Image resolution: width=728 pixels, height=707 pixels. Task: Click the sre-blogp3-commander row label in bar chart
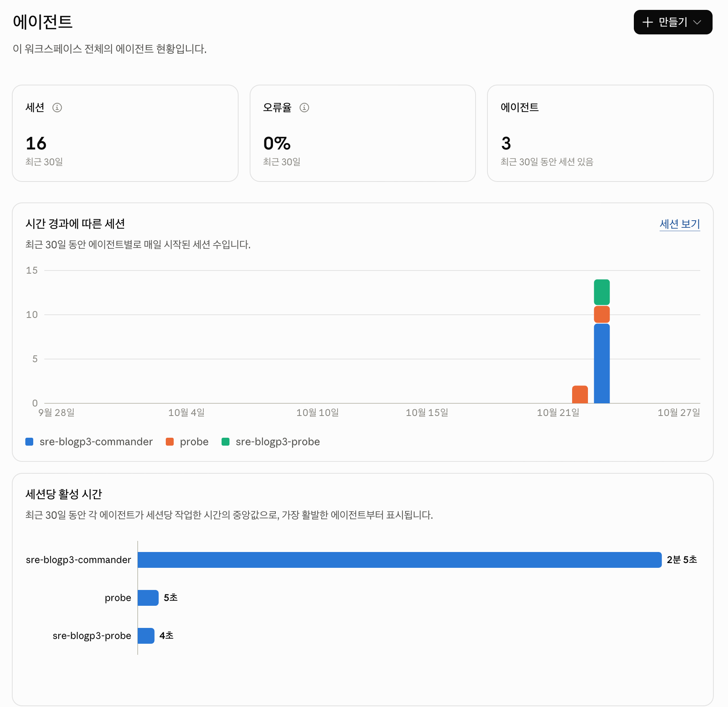[x=78, y=560]
